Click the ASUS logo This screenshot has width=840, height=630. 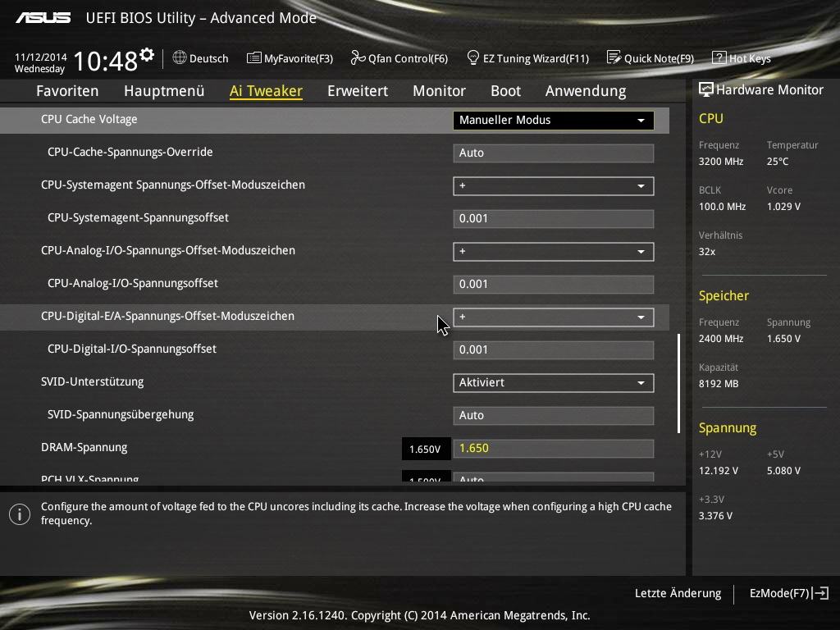point(43,18)
